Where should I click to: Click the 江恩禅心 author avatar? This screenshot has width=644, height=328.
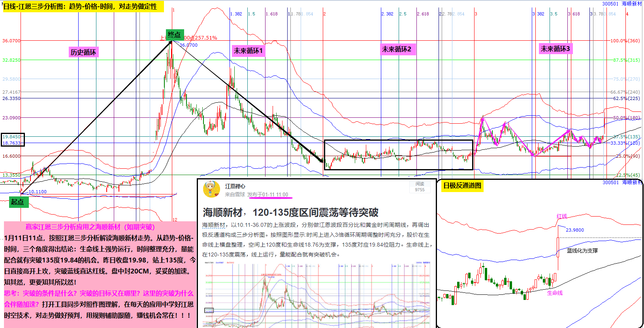[x=211, y=189]
